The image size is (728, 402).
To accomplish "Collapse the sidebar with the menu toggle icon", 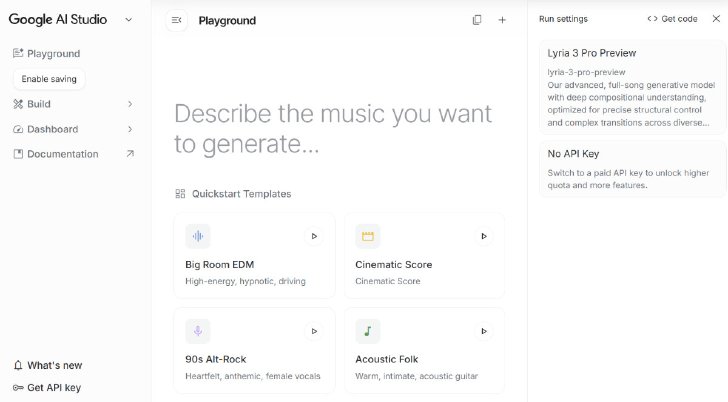I will pyautogui.click(x=176, y=20).
